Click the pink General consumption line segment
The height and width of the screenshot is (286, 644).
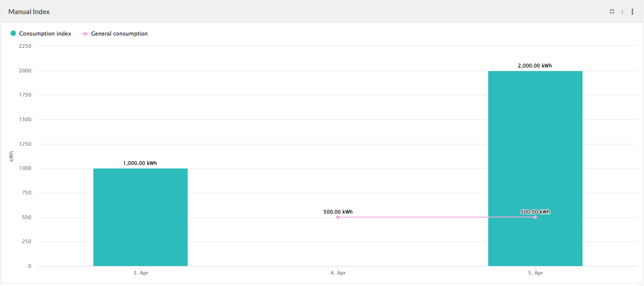(x=436, y=217)
